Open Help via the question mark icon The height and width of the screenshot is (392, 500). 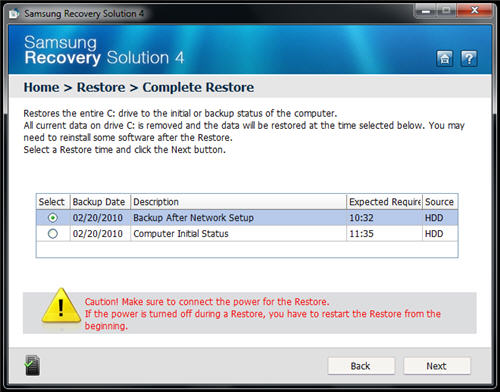point(469,59)
